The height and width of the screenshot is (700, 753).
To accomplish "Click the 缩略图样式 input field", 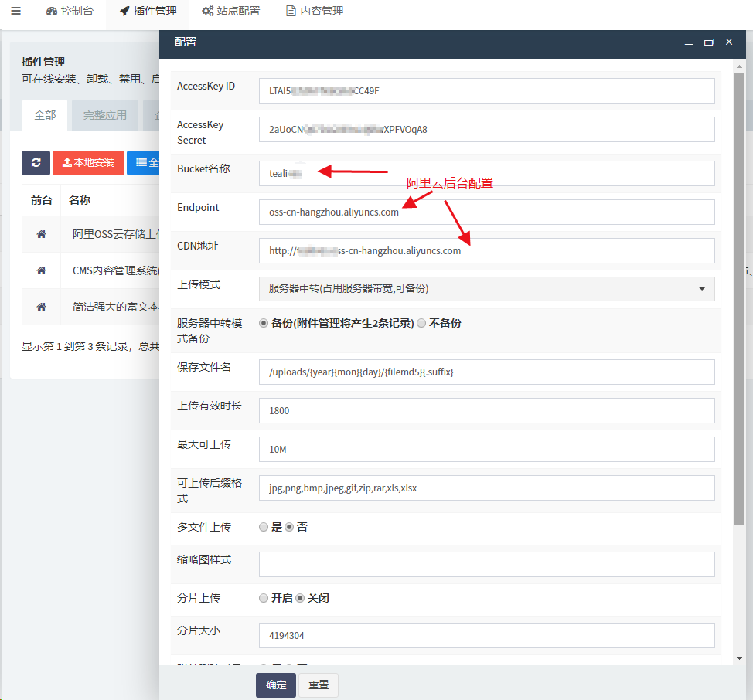I will 486,564.
